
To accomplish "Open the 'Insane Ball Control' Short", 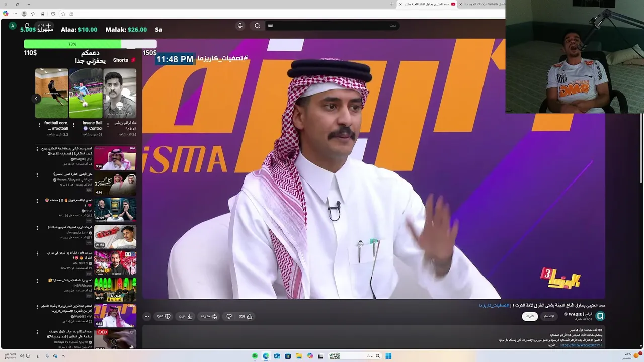I will (86, 94).
